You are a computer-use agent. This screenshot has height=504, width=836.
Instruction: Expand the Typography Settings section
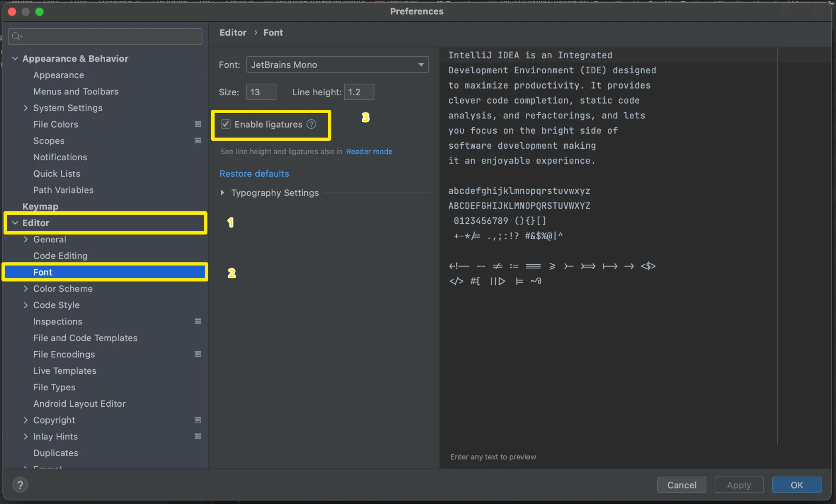(x=223, y=193)
